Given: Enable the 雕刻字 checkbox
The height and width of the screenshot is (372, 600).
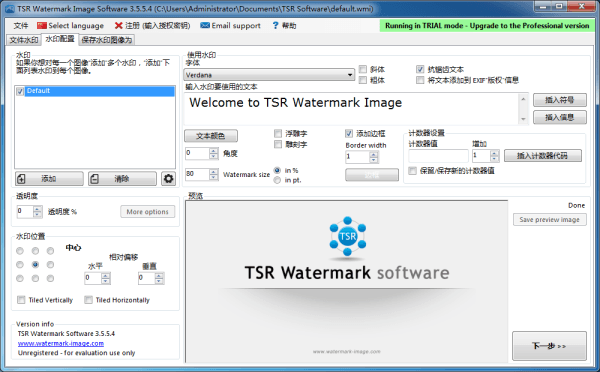Looking at the screenshot, I should pos(278,144).
